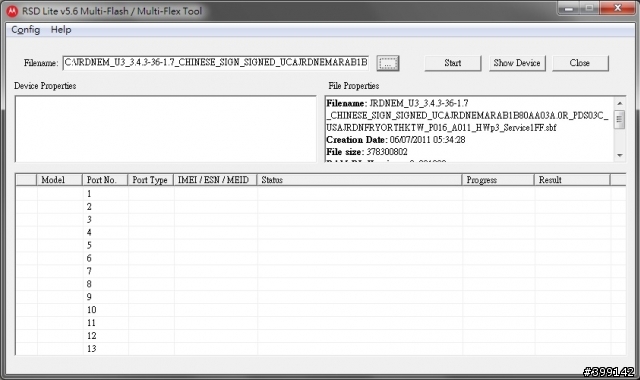Click the IMEI / ESN / MEID column header
This screenshot has height=380, width=640.
(216, 180)
